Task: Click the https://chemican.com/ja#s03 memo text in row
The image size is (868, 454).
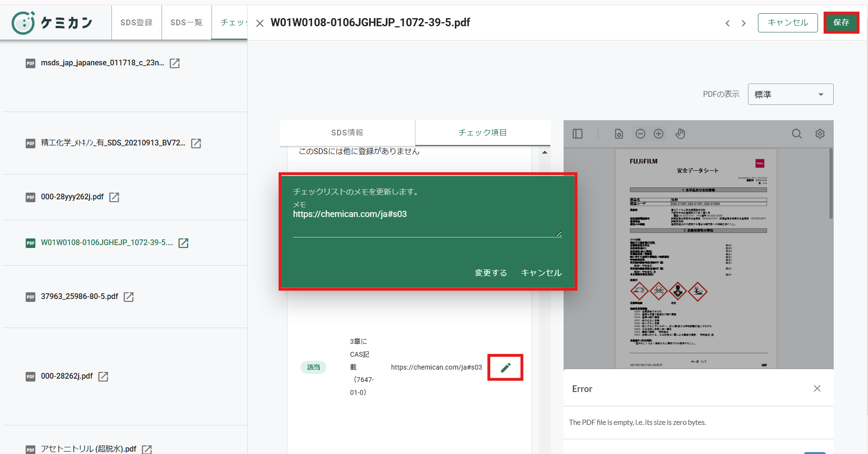Action: 436,367
